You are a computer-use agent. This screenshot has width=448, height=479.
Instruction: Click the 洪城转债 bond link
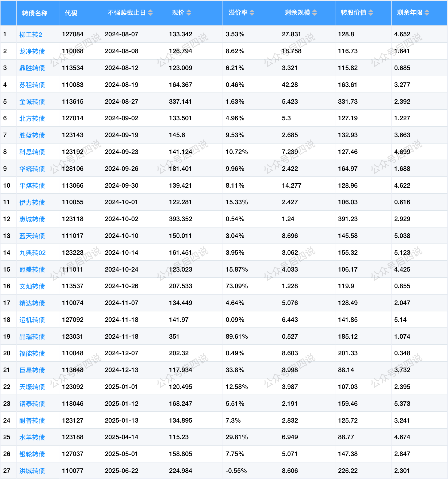(x=32, y=471)
